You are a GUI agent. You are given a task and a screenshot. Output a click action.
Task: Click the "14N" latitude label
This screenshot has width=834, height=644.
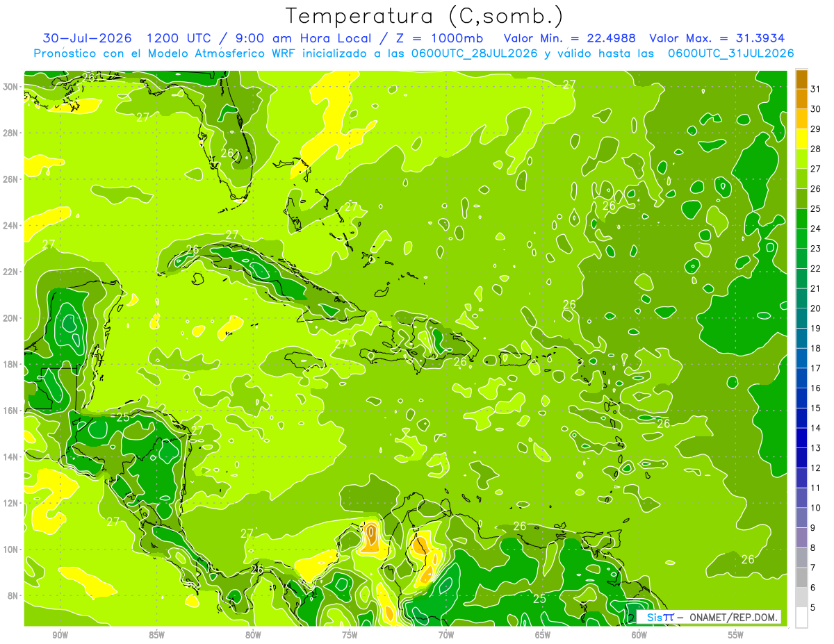(x=11, y=456)
